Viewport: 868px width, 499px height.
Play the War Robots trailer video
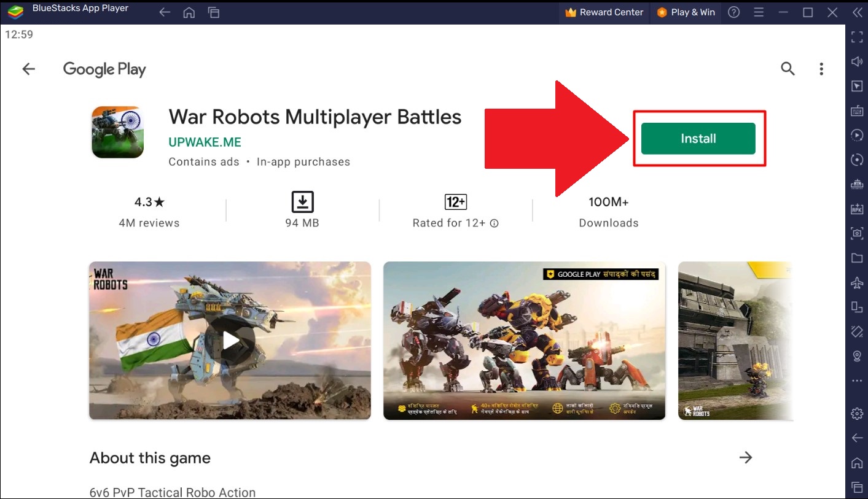[230, 340]
